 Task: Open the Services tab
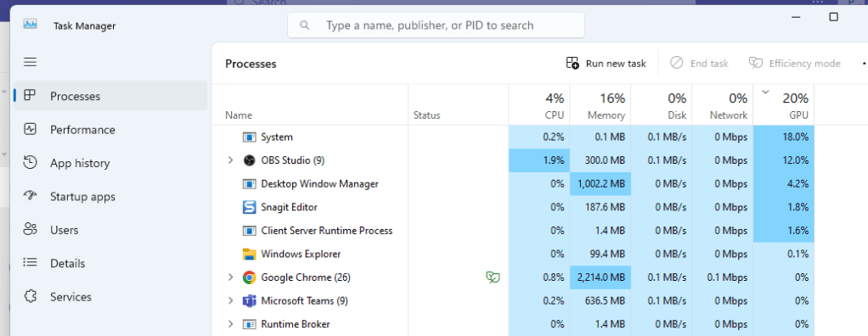pos(110,297)
